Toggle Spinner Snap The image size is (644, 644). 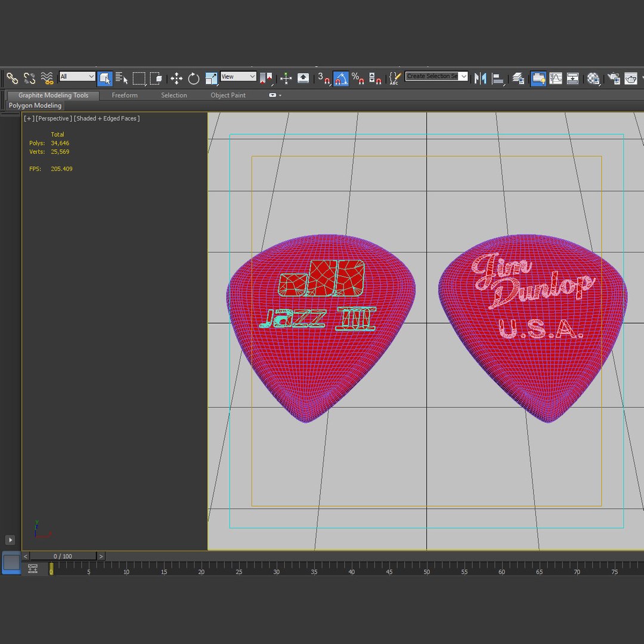pos(375,78)
